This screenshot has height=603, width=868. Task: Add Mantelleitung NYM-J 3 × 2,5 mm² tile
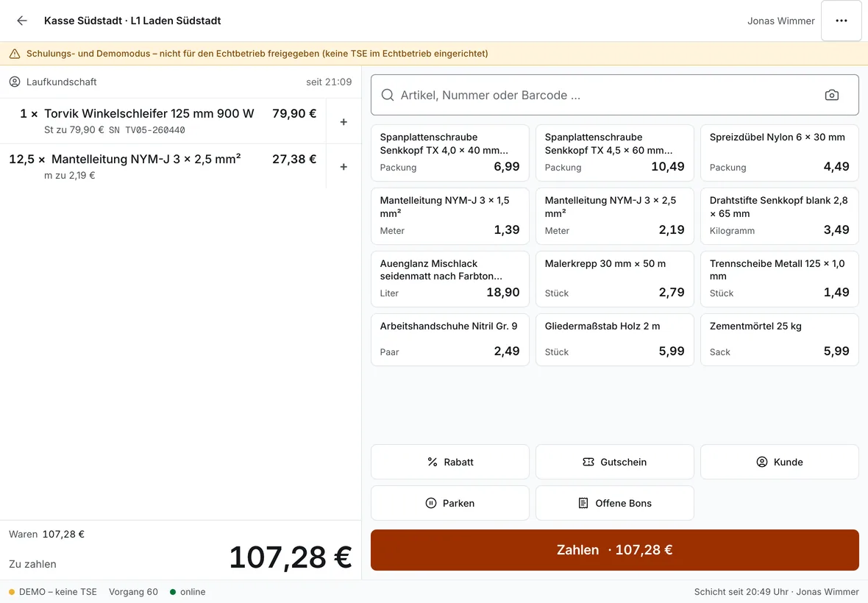(614, 215)
